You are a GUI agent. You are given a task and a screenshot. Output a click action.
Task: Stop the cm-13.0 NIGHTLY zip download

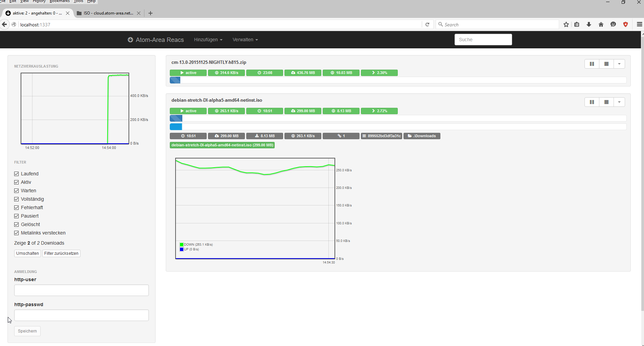606,64
